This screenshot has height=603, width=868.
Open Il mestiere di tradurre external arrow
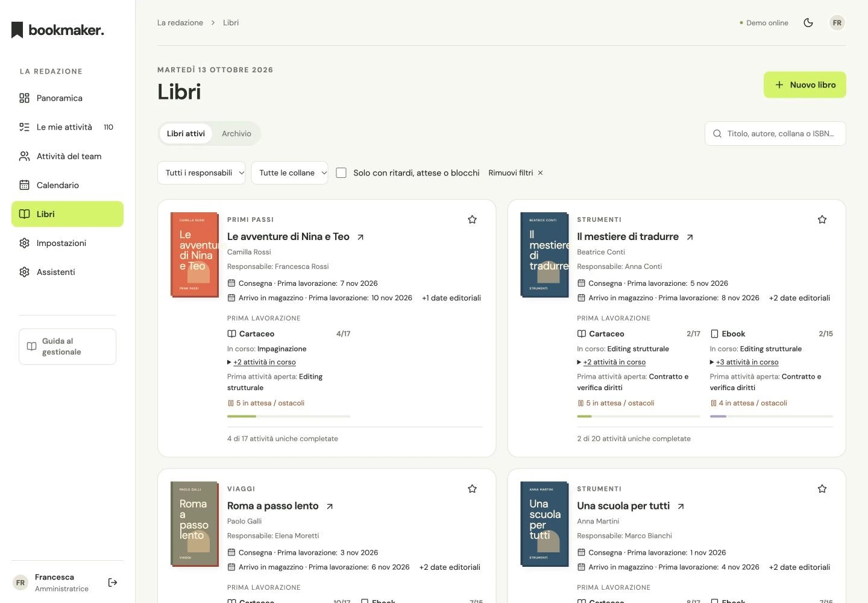pyautogui.click(x=690, y=237)
